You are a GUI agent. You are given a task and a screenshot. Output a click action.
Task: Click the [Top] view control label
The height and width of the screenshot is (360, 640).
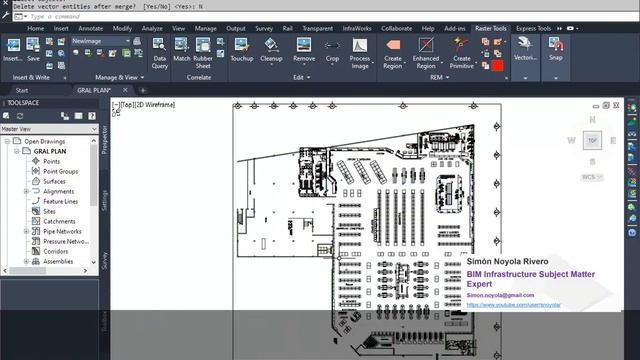127,105
